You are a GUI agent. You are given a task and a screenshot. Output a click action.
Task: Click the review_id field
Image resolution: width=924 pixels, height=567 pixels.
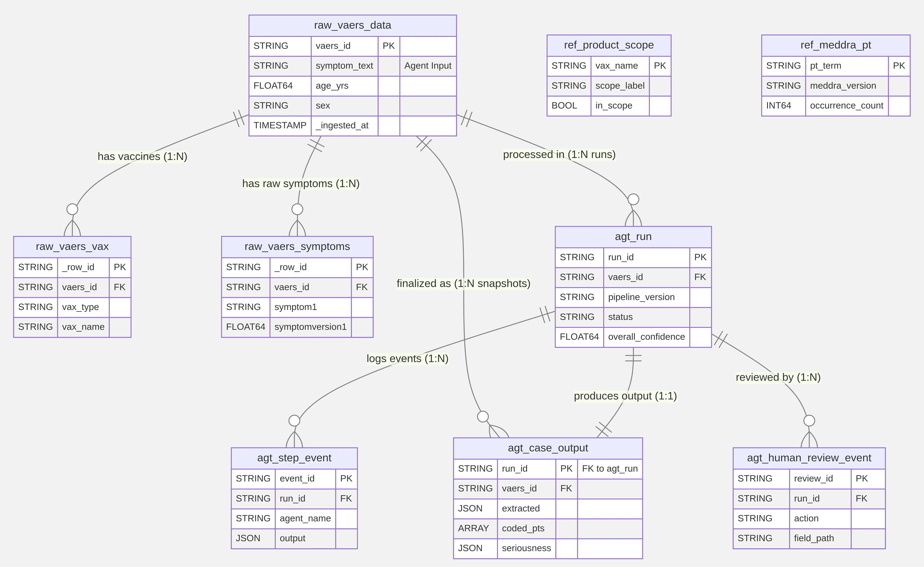820,479
